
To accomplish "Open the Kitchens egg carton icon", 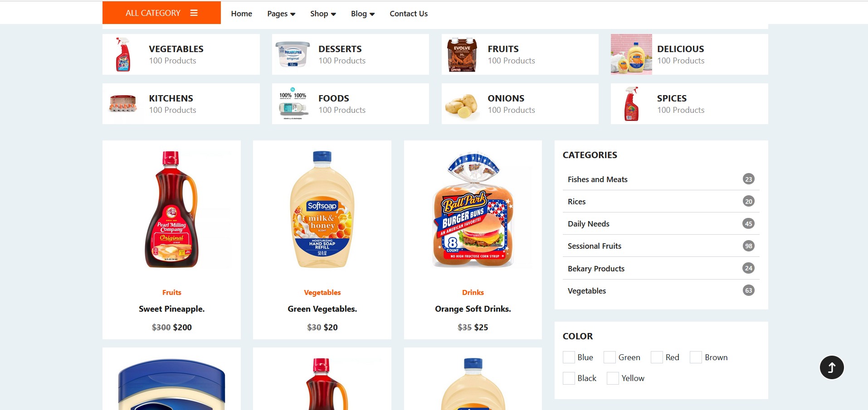I will pyautogui.click(x=123, y=104).
